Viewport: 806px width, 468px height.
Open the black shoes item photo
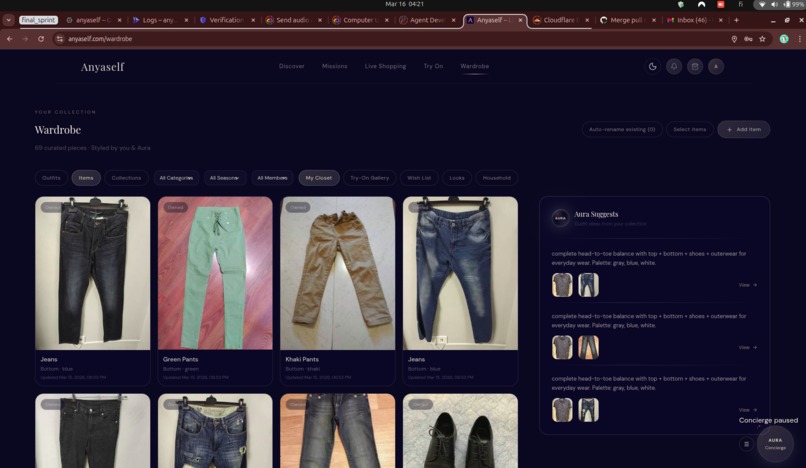tap(460, 431)
